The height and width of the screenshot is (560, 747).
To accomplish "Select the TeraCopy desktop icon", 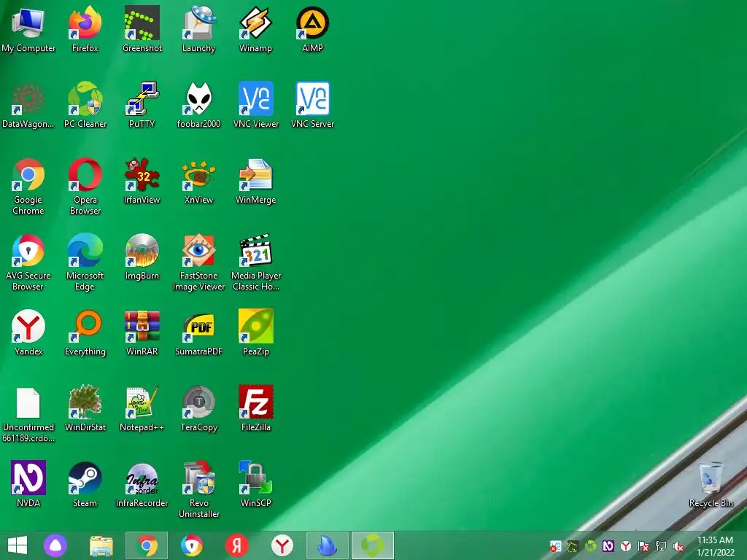I will (198, 408).
